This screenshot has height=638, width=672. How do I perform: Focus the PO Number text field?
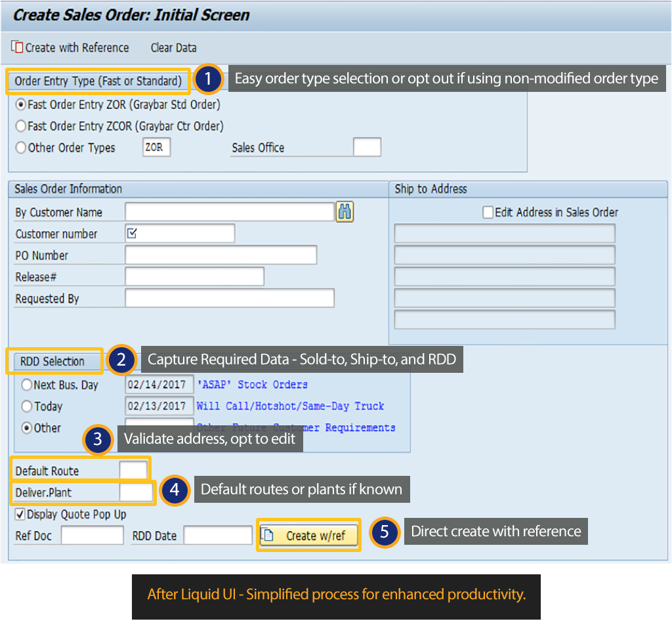[x=220, y=255]
